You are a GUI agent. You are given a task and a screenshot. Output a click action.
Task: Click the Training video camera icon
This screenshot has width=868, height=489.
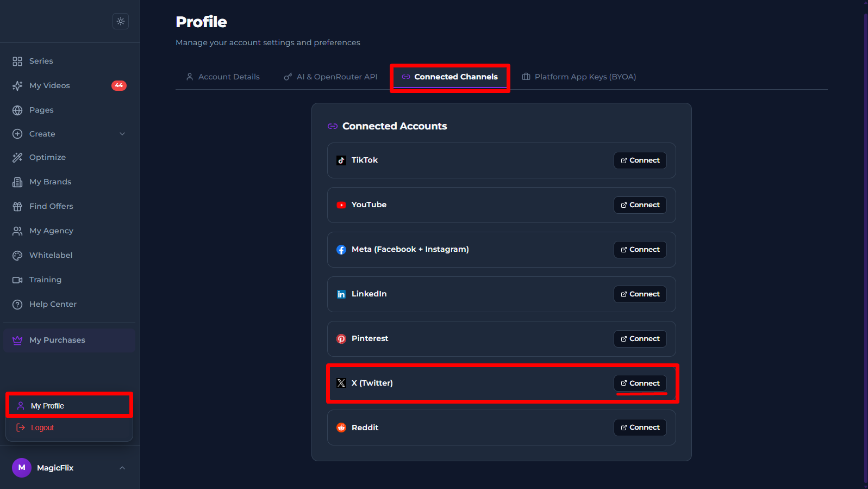coord(17,280)
